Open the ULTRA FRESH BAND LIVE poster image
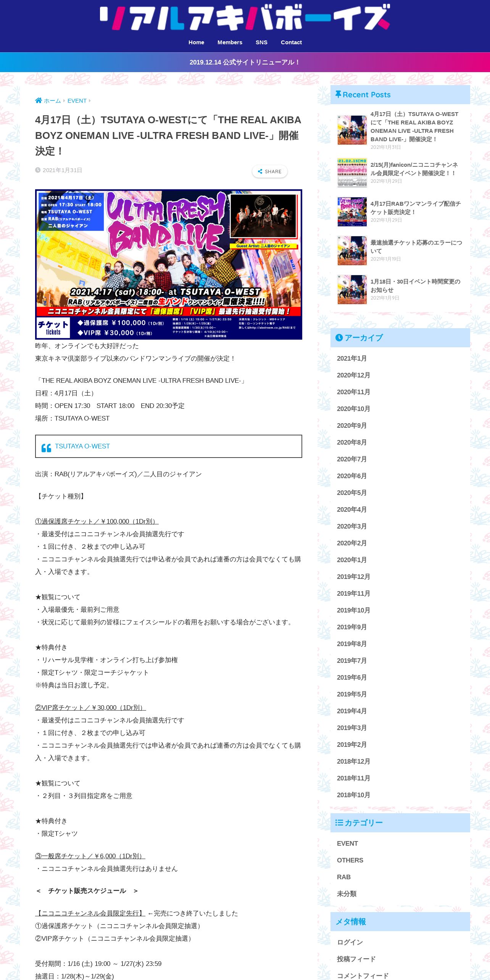Image resolution: width=490 pixels, height=980 pixels. point(169,264)
